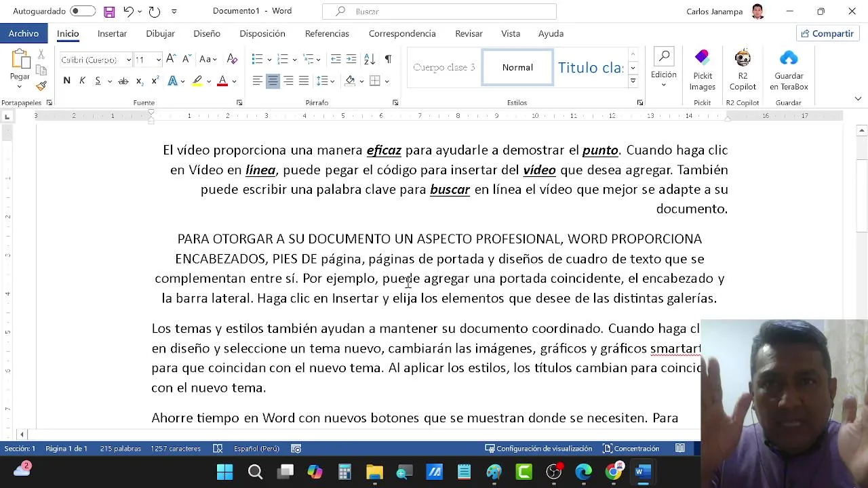
Task: Open the Edición search tools
Action: 664,68
